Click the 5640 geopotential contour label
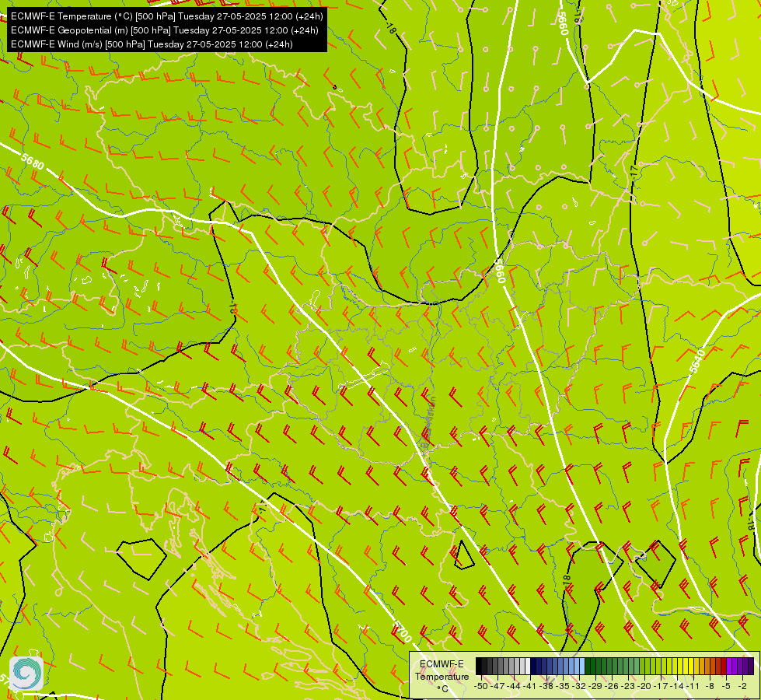 [x=697, y=361]
